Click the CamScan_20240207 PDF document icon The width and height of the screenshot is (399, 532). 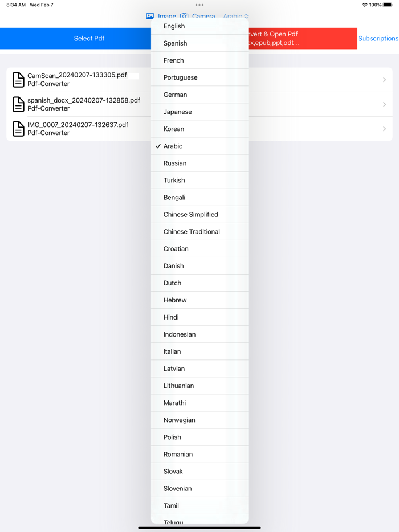pos(17,80)
